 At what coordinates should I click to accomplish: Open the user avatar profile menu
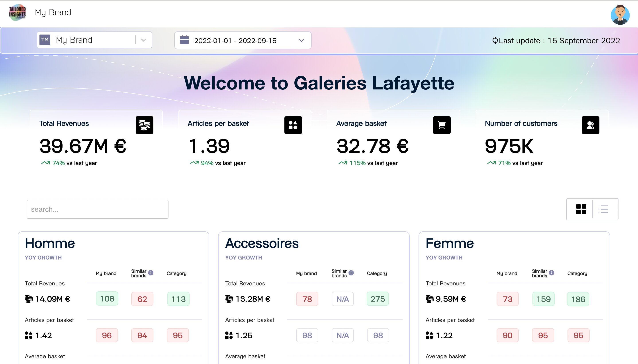point(620,14)
